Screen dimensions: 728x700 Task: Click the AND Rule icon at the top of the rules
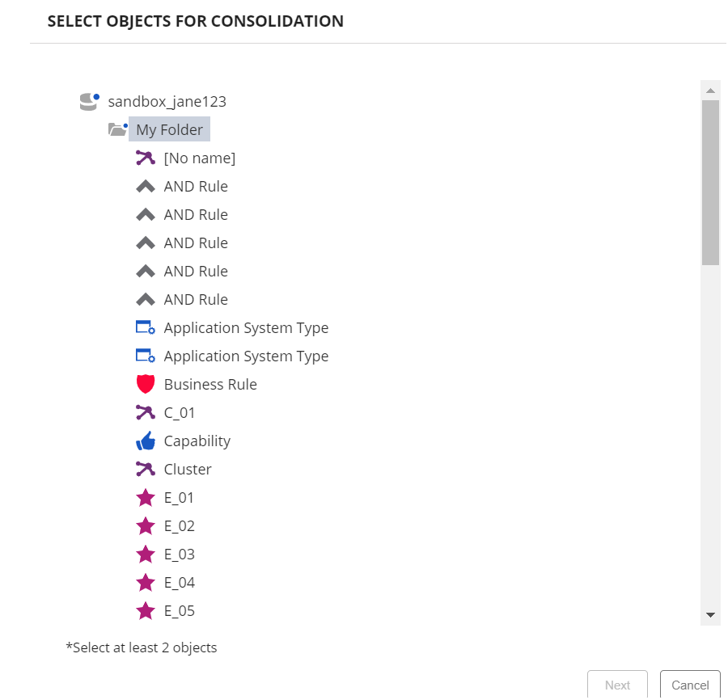coord(146,185)
